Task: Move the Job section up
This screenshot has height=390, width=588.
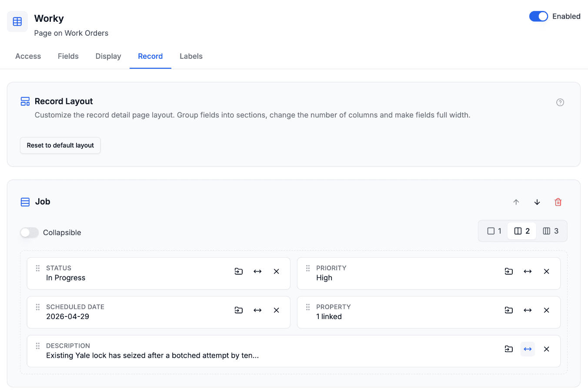Action: point(516,202)
